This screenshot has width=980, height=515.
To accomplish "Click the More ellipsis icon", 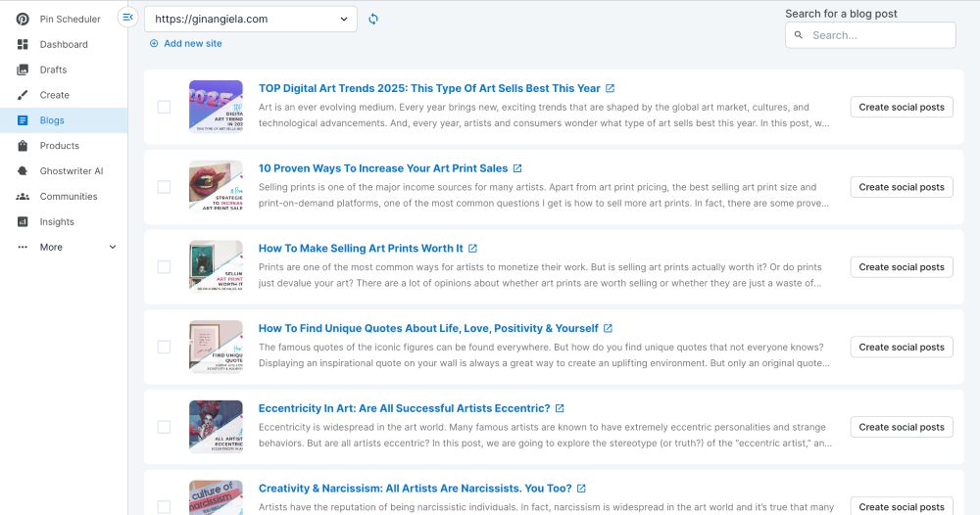I will point(23,247).
